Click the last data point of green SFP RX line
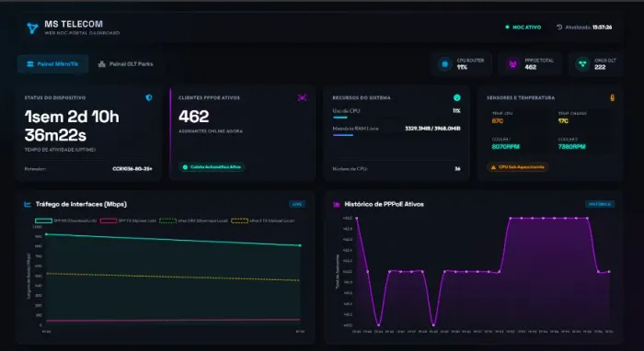This screenshot has height=351, width=644. (300, 245)
